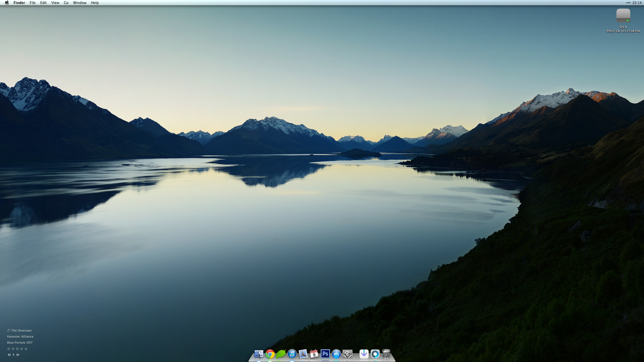Expand the three-dots menu bar extras
This screenshot has width=644, height=362.
click(628, 3)
